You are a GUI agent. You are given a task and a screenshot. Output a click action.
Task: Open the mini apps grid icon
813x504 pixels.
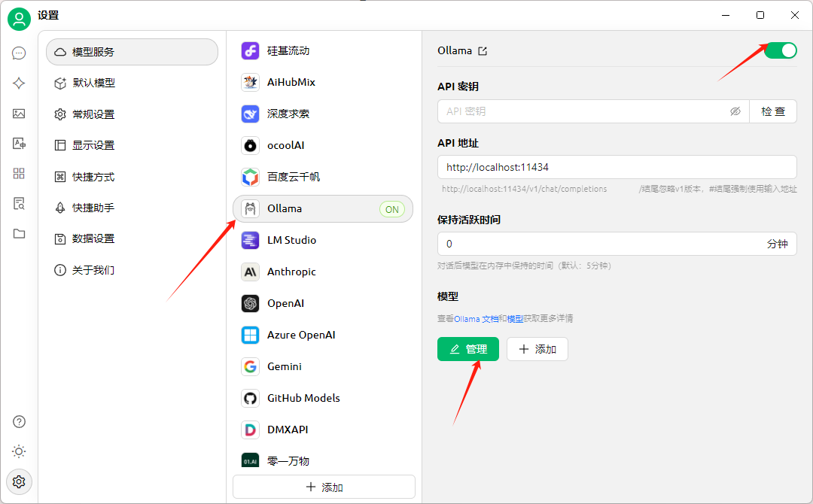point(19,174)
